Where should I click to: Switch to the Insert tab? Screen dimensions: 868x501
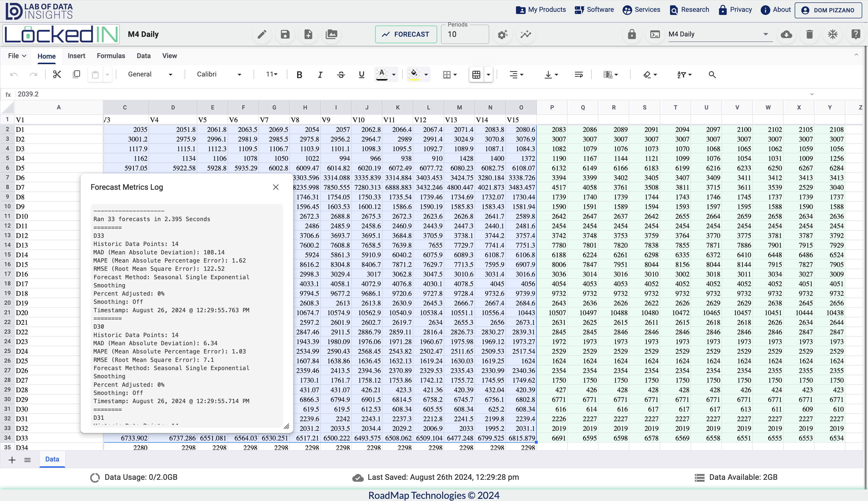pyautogui.click(x=76, y=56)
